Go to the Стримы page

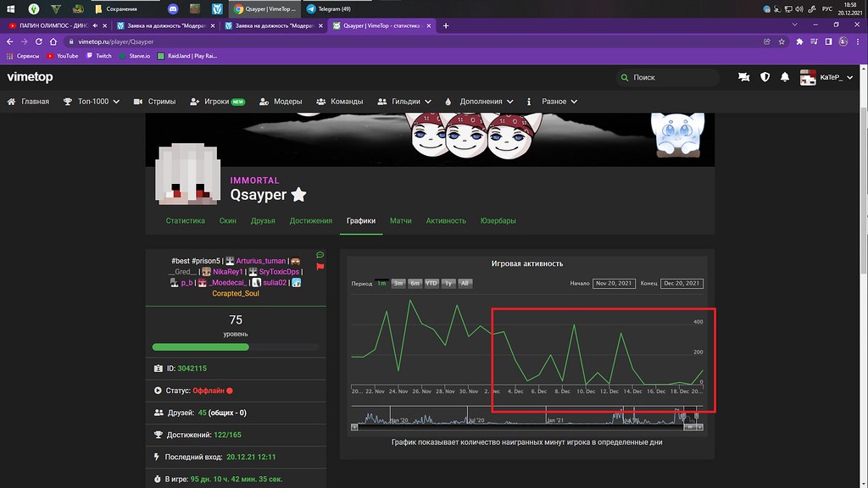click(154, 102)
